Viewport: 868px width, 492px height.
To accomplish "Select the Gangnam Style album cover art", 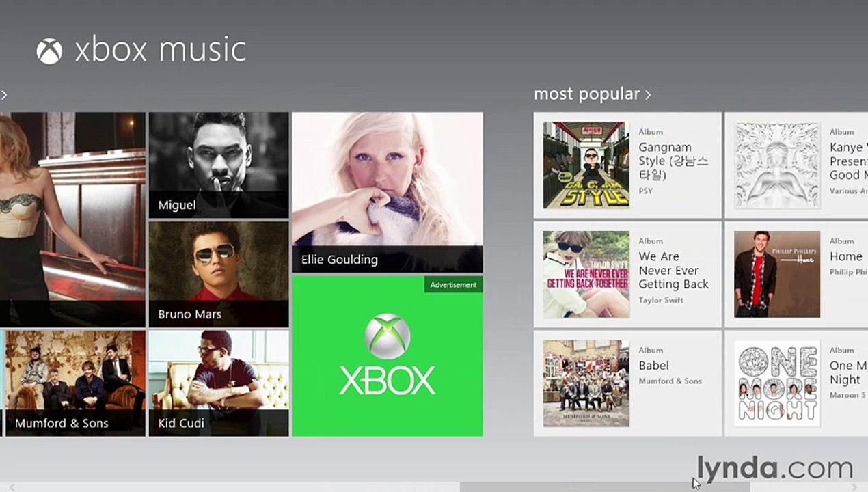I will pyautogui.click(x=586, y=165).
